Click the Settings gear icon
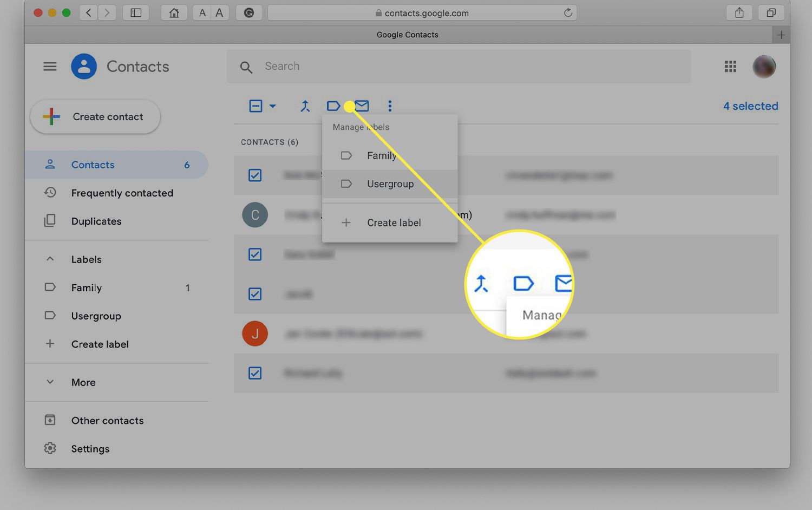812x510 pixels. (50, 448)
